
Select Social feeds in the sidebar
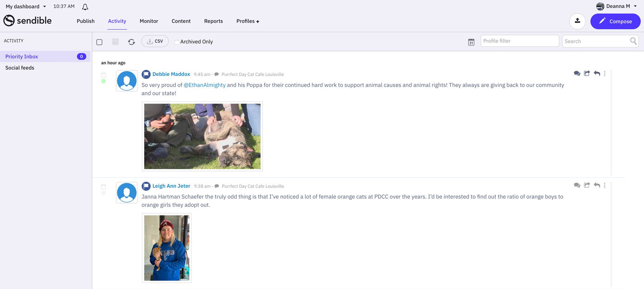20,68
